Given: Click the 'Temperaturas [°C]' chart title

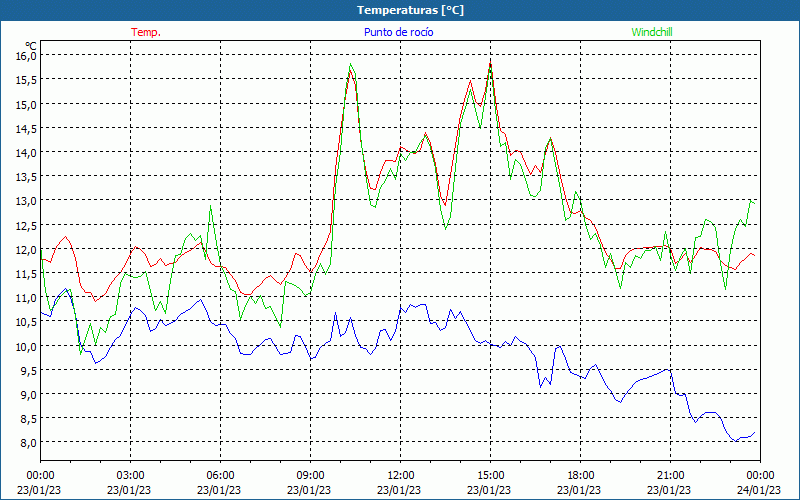Looking at the screenshot, I should [x=410, y=10].
